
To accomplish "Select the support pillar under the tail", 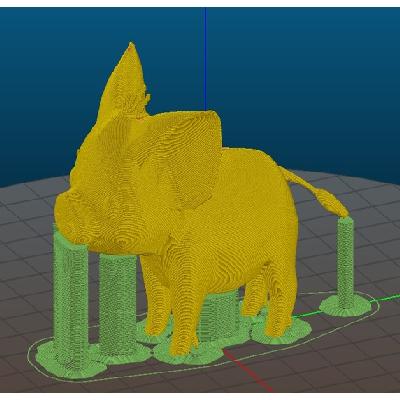I will 345,263.
